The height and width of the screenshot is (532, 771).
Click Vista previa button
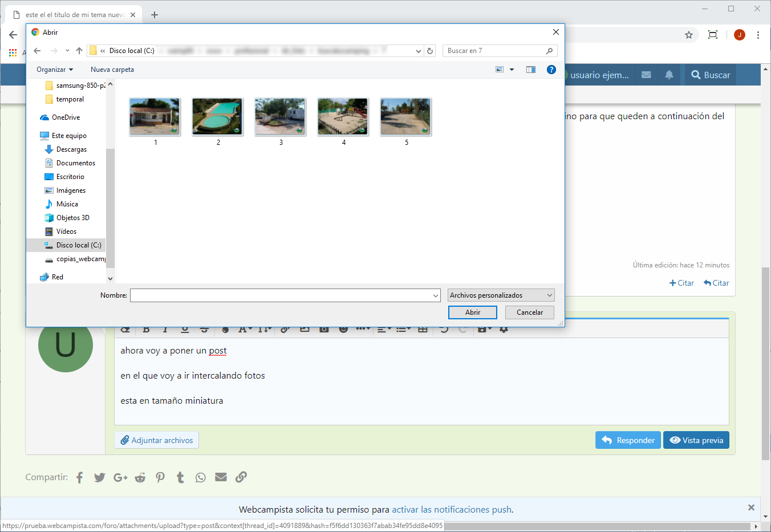[696, 440]
